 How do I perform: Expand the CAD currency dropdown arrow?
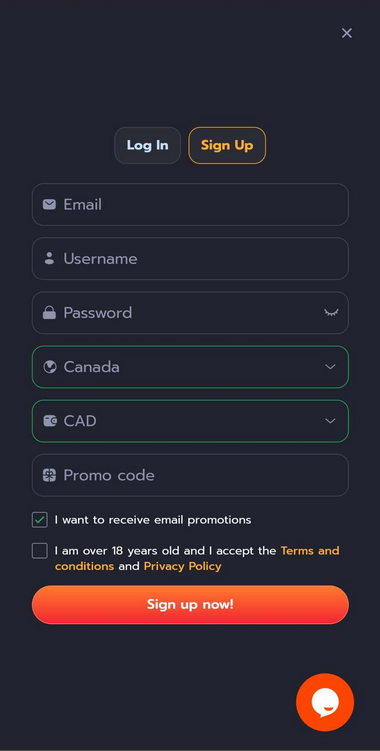coord(330,421)
